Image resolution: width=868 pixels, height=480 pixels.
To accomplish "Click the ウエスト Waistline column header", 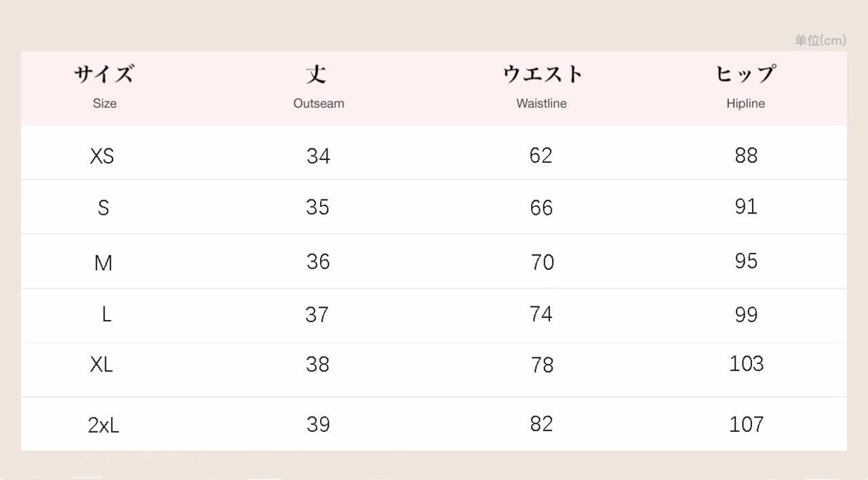I will click(542, 87).
